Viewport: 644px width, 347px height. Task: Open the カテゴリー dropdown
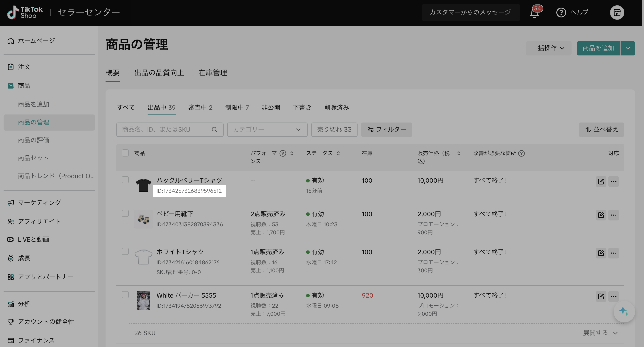[x=267, y=129]
